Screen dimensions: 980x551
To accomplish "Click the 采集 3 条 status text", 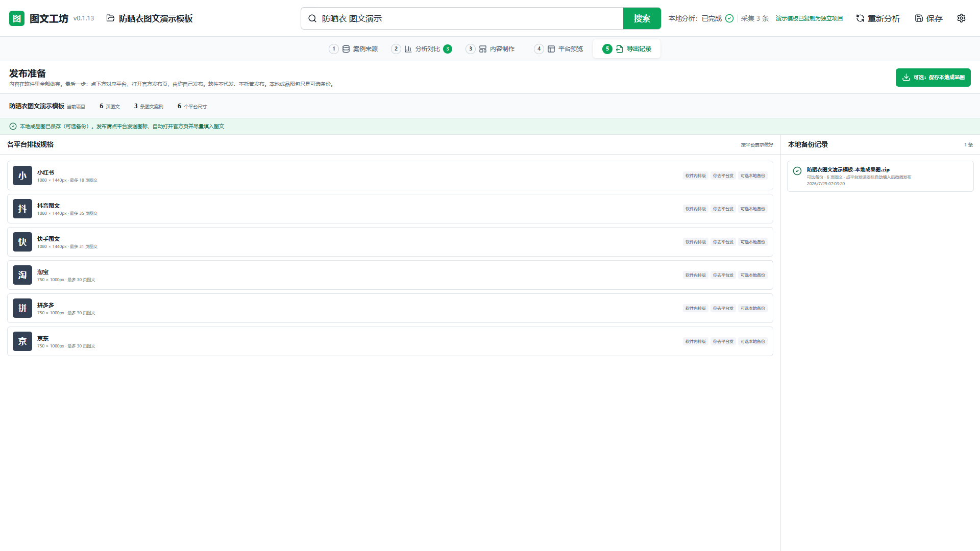I will (755, 18).
